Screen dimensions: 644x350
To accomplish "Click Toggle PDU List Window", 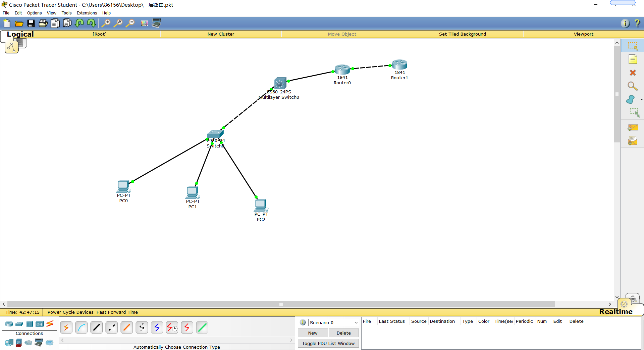I will (328, 343).
